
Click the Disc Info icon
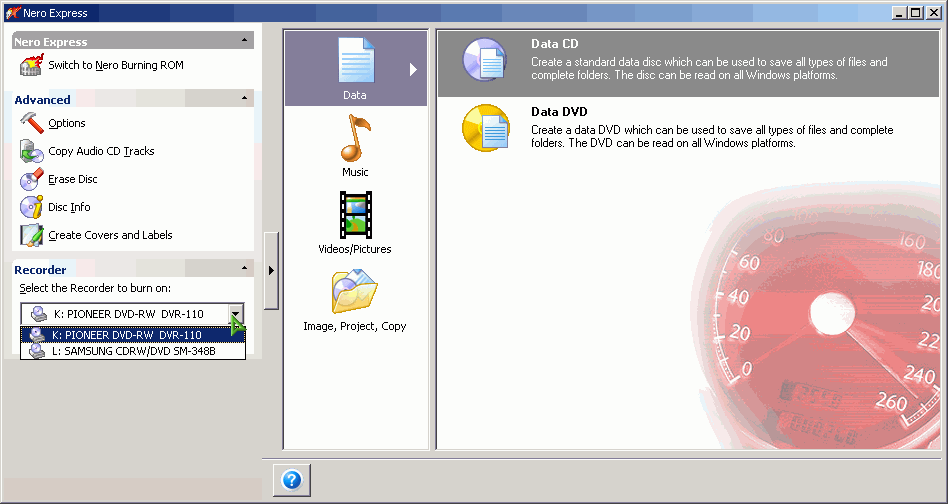click(31, 207)
